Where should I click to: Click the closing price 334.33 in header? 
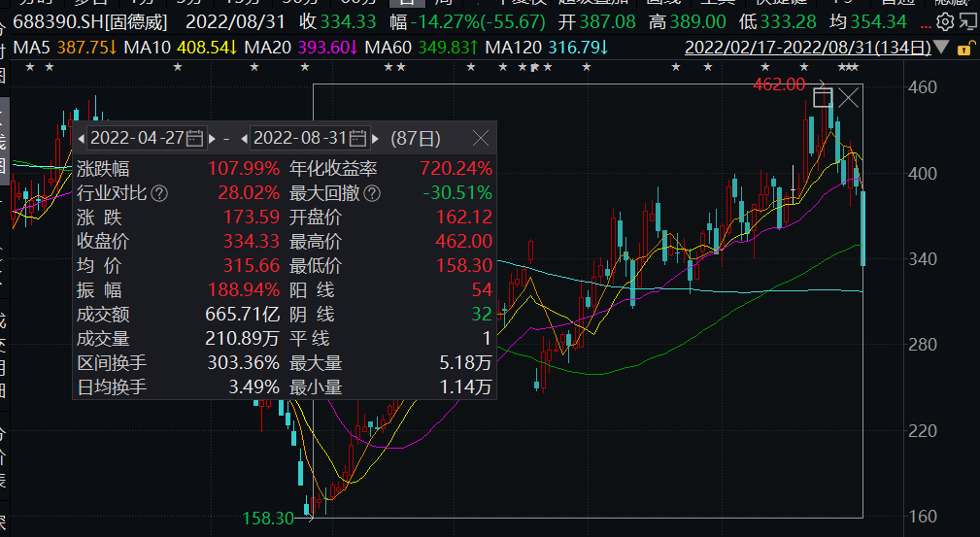(x=348, y=22)
